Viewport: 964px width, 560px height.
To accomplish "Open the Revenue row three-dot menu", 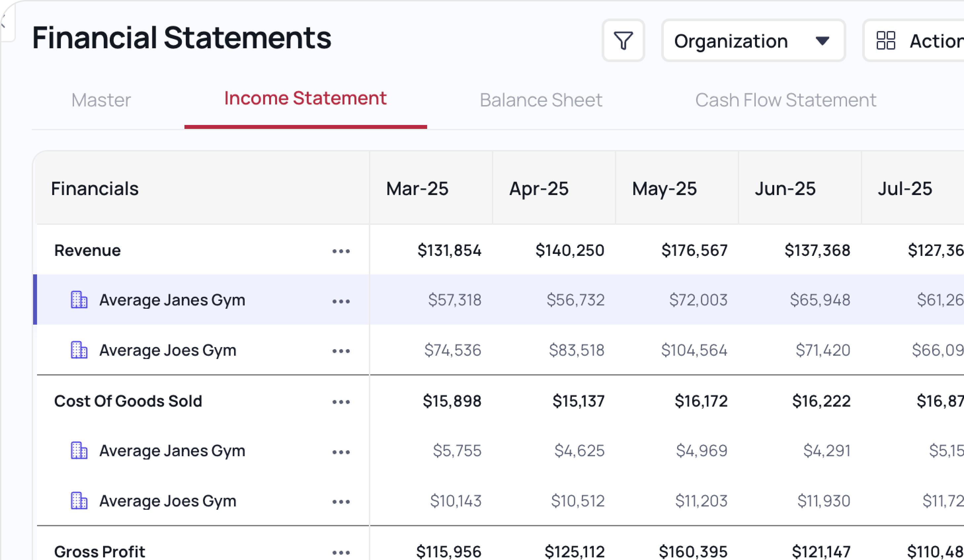I will coord(341,251).
